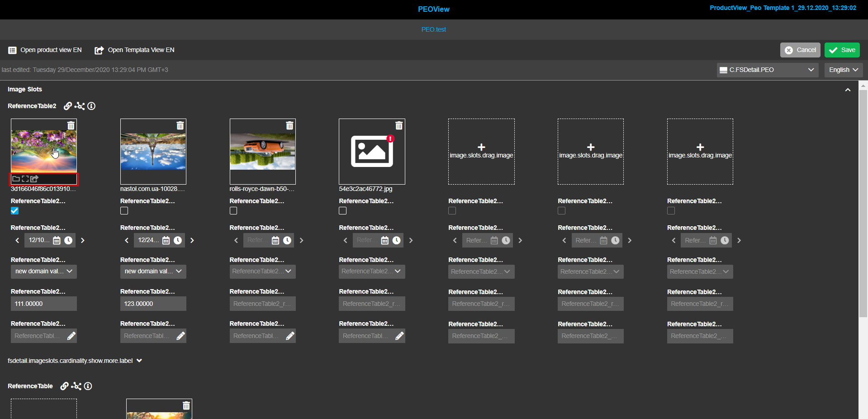Click pencil edit icon in third image slot
This screenshot has width=868, height=419.
tap(290, 336)
